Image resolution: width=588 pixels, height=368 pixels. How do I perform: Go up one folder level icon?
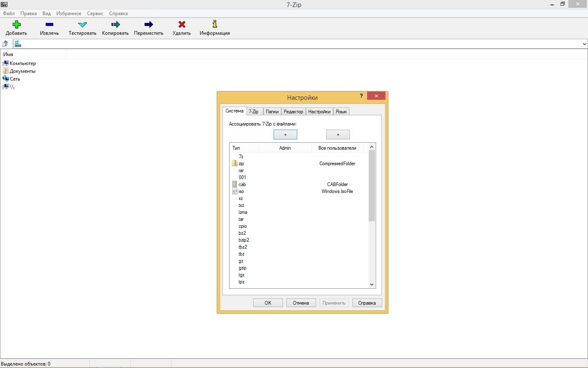(x=5, y=44)
